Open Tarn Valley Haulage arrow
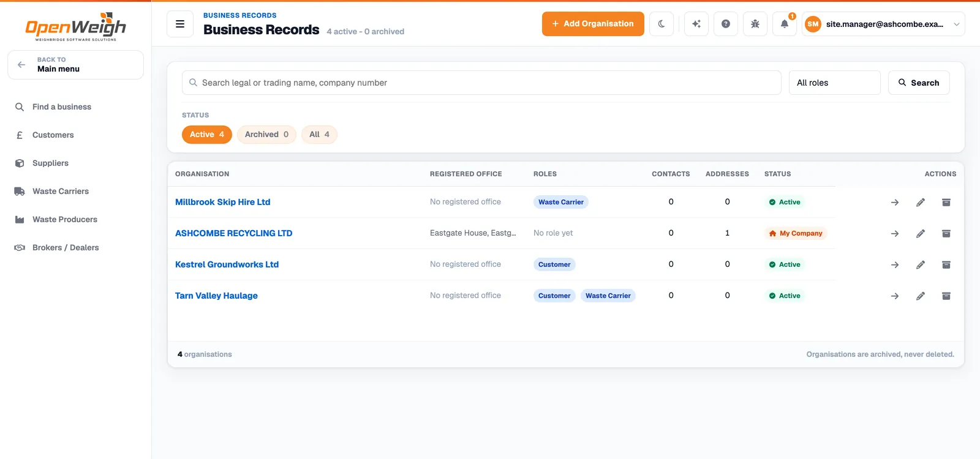Screen dimensions: 980x459 895,296
